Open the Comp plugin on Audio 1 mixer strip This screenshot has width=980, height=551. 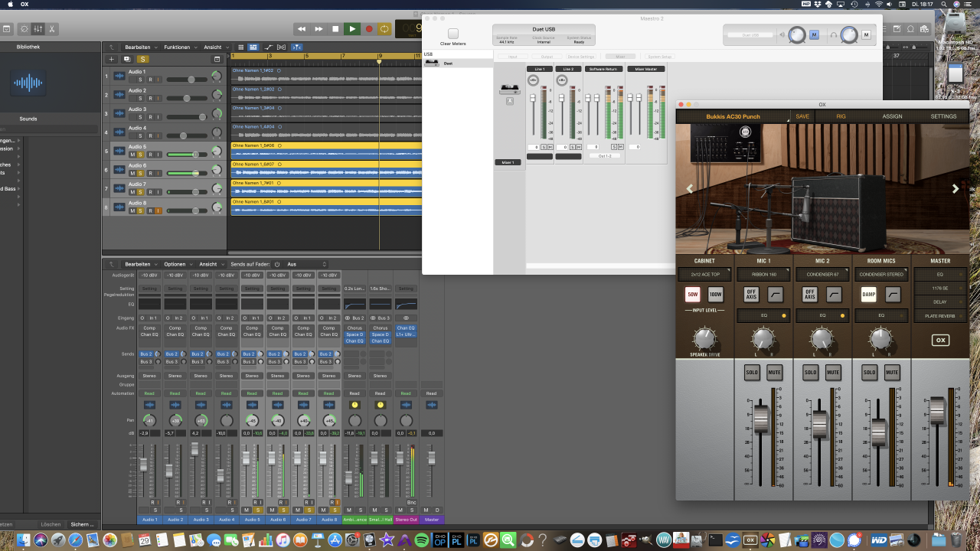pos(149,328)
